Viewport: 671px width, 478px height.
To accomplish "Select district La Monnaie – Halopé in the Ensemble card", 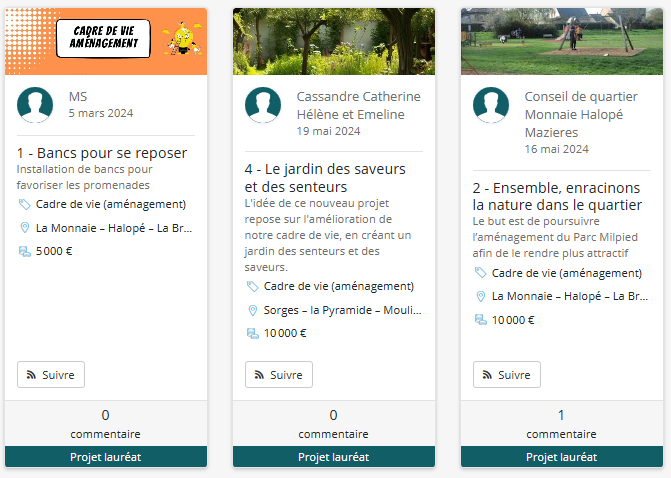I will pos(570,296).
